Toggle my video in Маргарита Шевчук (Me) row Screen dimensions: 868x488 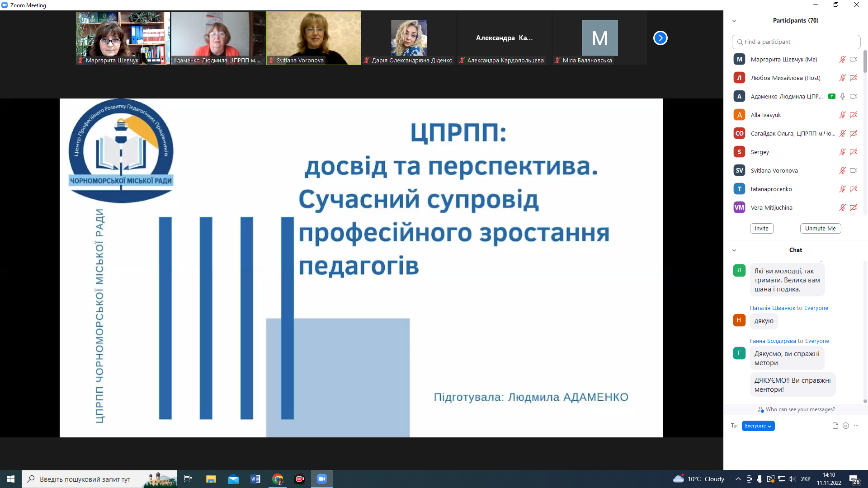pos(854,59)
